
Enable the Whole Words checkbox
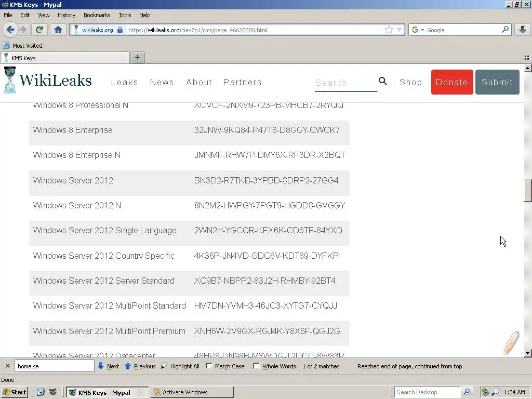point(256,366)
